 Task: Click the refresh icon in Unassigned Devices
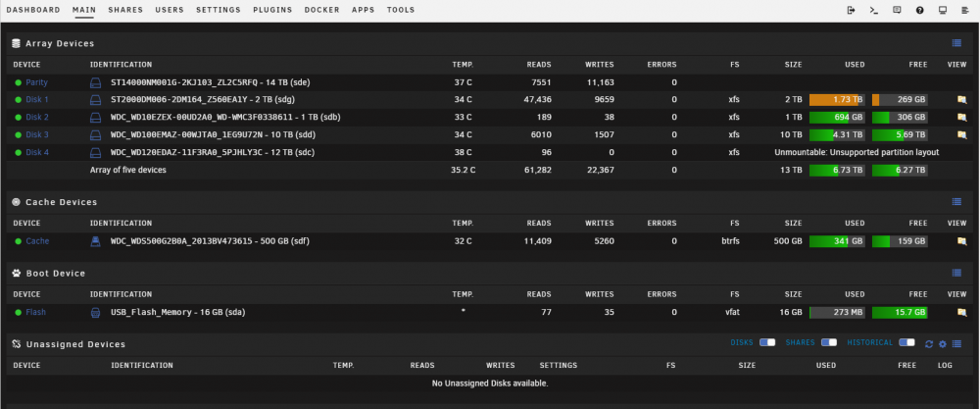pyautogui.click(x=929, y=344)
